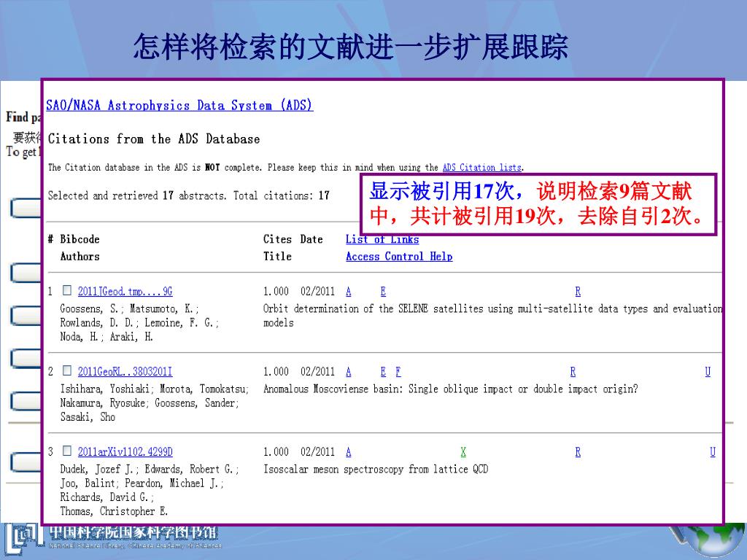The height and width of the screenshot is (560, 747).
Task: Open the green X arXiv link for the lattice QCD paper
Action: [x=463, y=452]
